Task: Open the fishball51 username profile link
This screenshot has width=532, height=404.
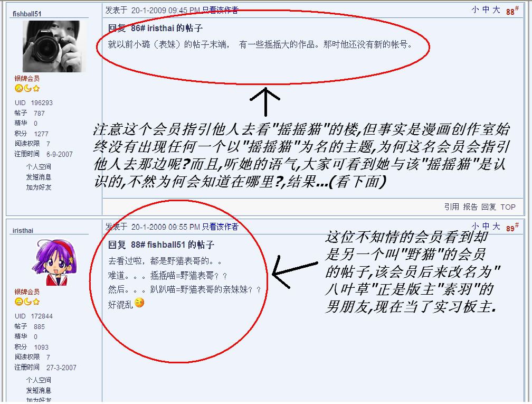Action: coord(27,14)
